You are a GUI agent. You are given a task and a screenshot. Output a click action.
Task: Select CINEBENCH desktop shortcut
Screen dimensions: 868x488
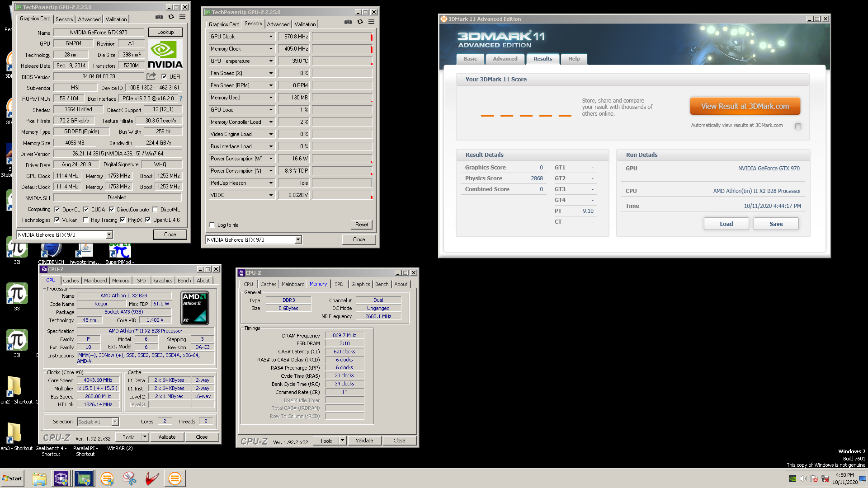pyautogui.click(x=51, y=252)
